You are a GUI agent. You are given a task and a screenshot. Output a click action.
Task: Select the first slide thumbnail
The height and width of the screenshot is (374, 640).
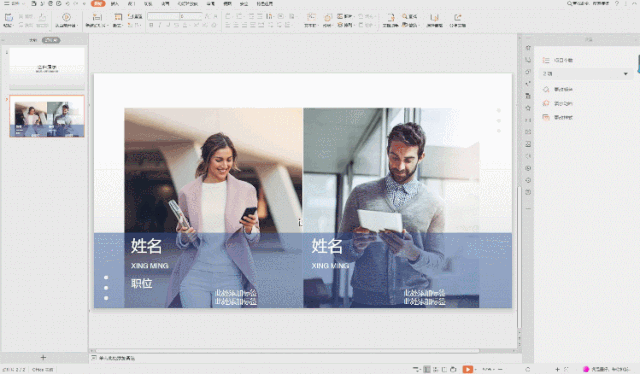(x=47, y=67)
